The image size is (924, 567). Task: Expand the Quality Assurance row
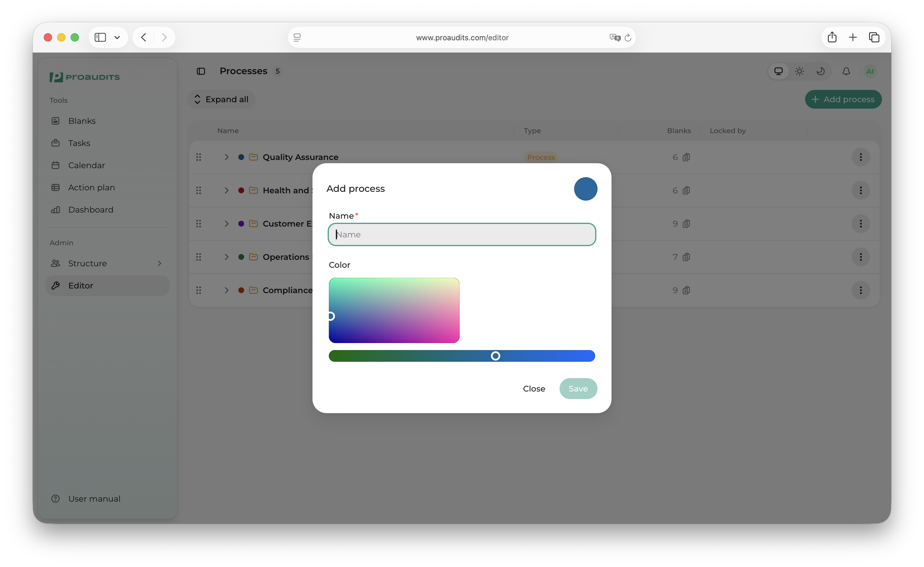pyautogui.click(x=227, y=157)
